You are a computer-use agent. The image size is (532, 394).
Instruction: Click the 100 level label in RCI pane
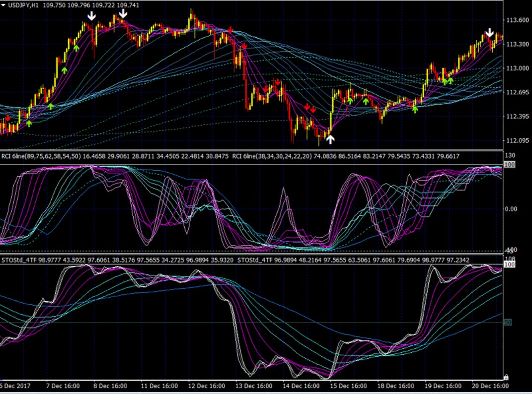pyautogui.click(x=508, y=164)
